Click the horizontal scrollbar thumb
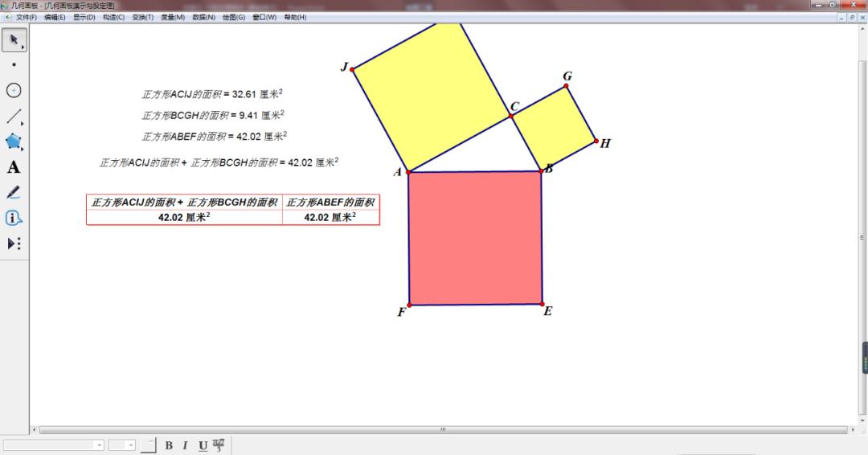 443,429
